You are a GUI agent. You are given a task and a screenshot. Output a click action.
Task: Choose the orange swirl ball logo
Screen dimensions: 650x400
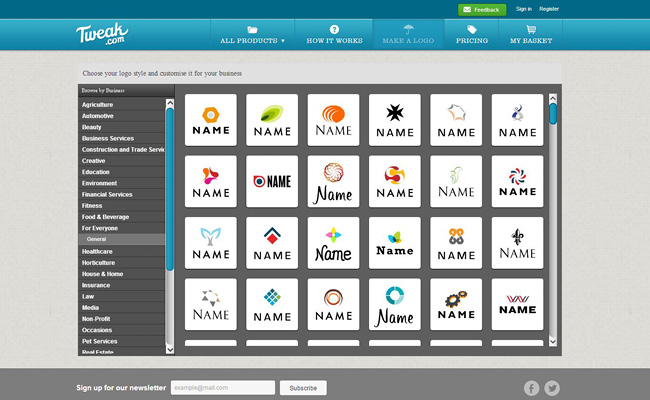[333, 120]
